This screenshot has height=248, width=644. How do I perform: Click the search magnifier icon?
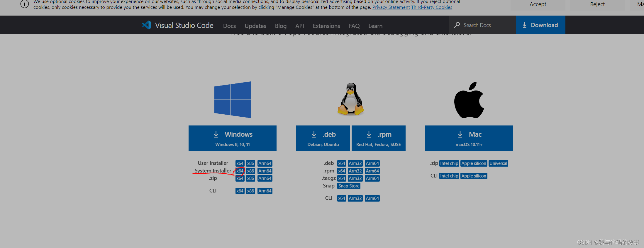pyautogui.click(x=457, y=25)
